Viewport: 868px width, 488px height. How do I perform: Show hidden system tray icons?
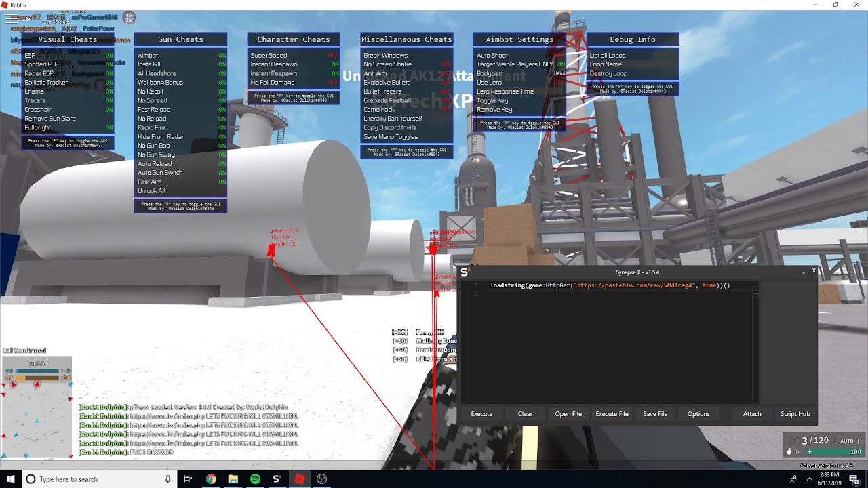(x=809, y=479)
